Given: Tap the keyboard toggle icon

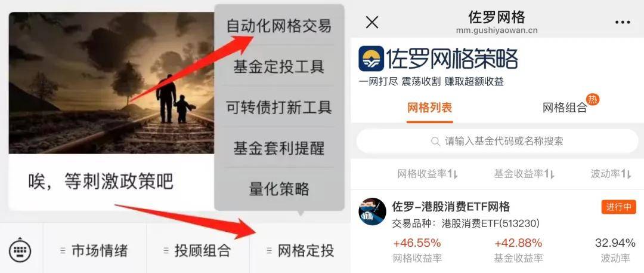Looking at the screenshot, I should pos(20,250).
